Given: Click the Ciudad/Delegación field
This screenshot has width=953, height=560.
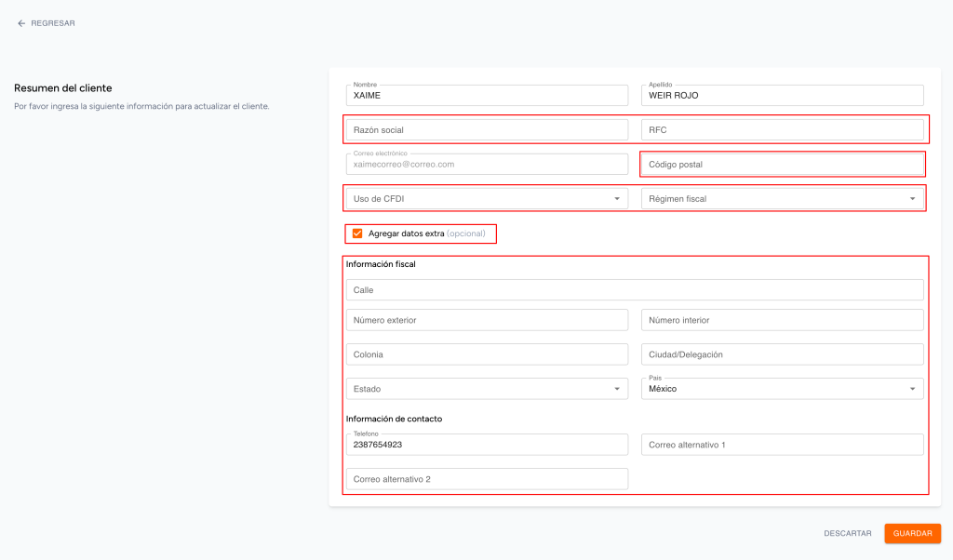Looking at the screenshot, I should 782,354.
